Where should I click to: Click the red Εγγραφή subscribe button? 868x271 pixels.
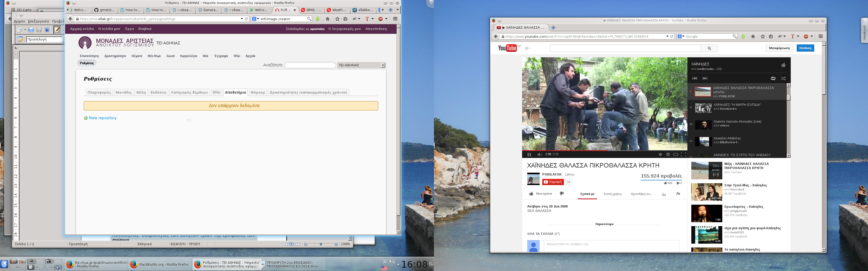553,182
